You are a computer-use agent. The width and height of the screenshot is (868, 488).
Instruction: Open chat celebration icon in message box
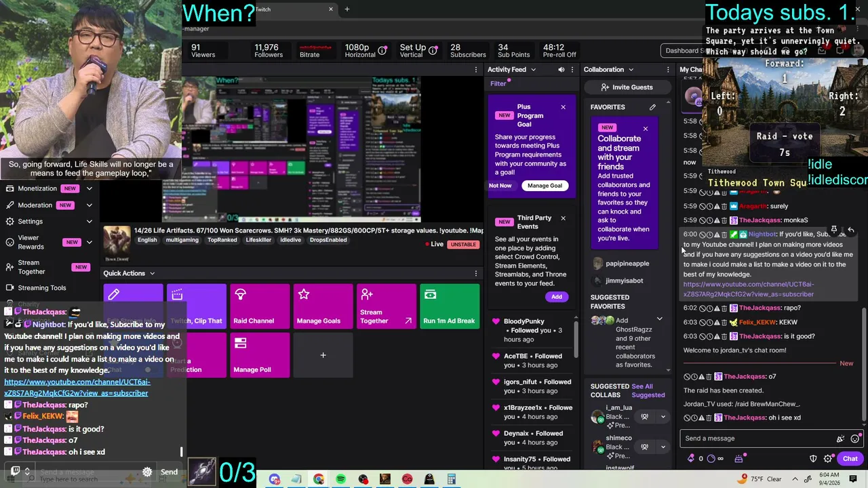tap(840, 439)
